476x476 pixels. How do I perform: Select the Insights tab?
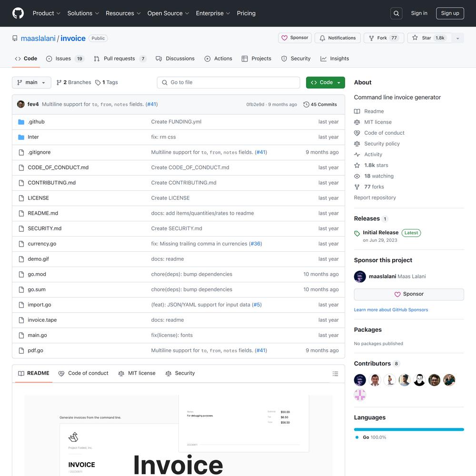(335, 59)
